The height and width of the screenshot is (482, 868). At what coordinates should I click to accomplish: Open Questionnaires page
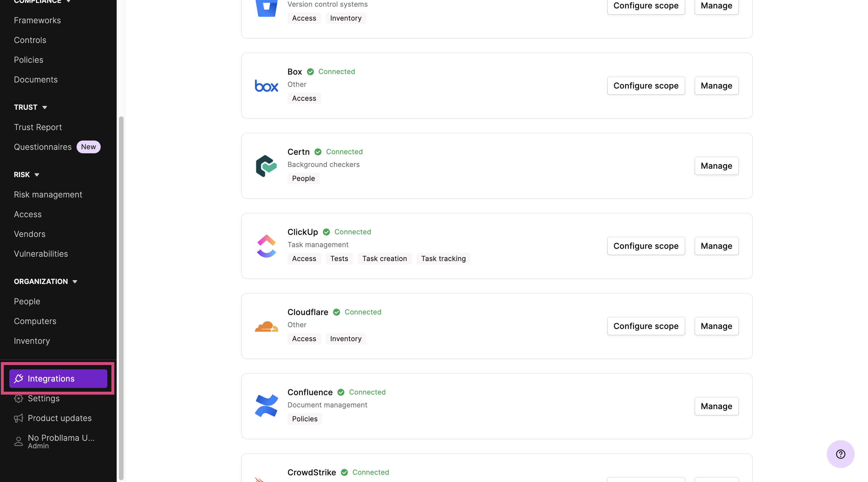click(x=43, y=147)
